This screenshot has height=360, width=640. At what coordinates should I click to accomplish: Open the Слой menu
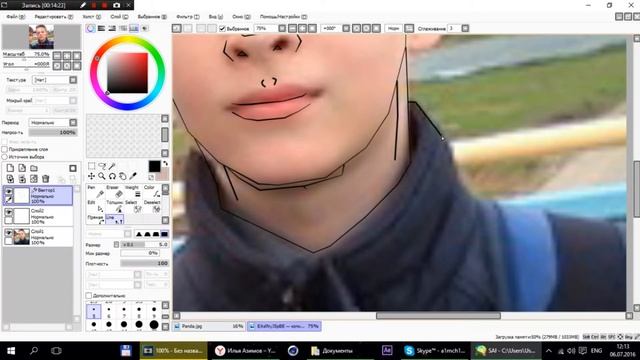click(119, 17)
